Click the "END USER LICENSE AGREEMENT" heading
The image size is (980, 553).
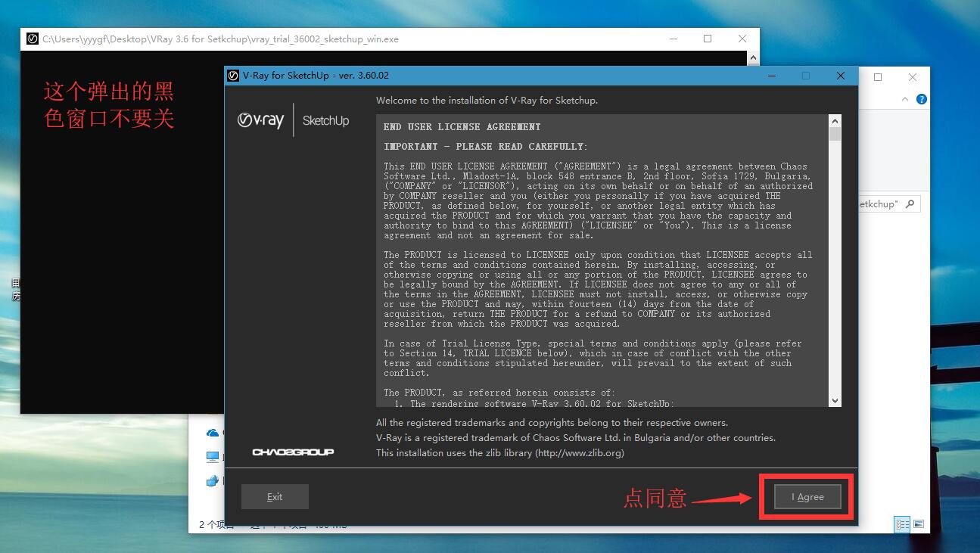pyautogui.click(x=462, y=127)
